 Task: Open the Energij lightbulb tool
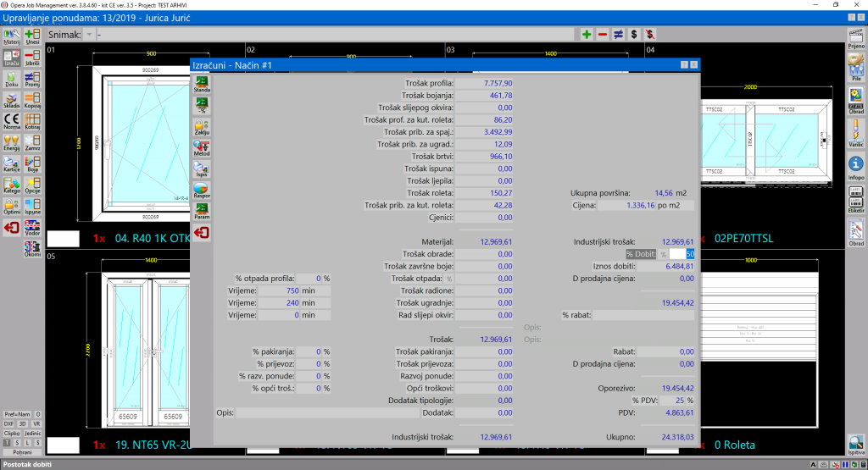click(12, 141)
